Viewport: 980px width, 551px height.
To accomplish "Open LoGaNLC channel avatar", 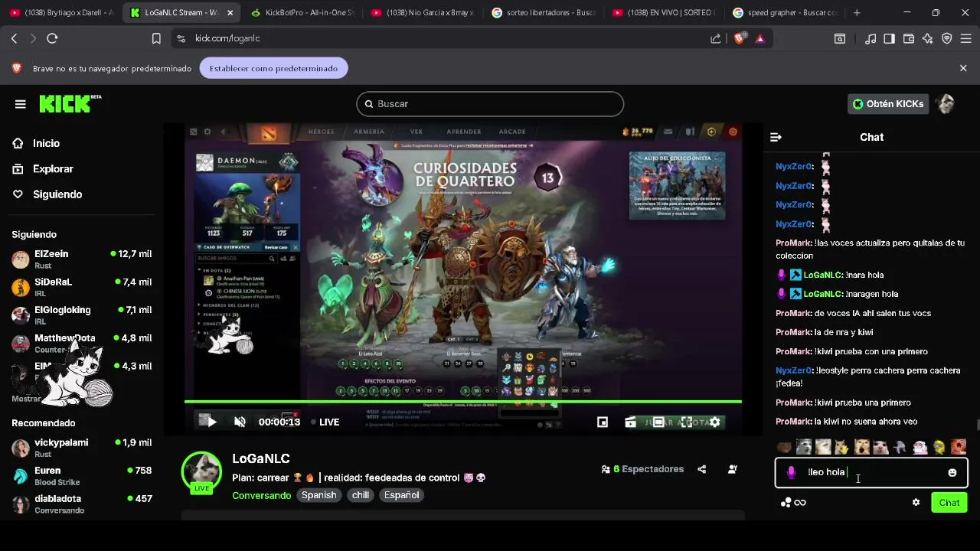I will [x=201, y=471].
